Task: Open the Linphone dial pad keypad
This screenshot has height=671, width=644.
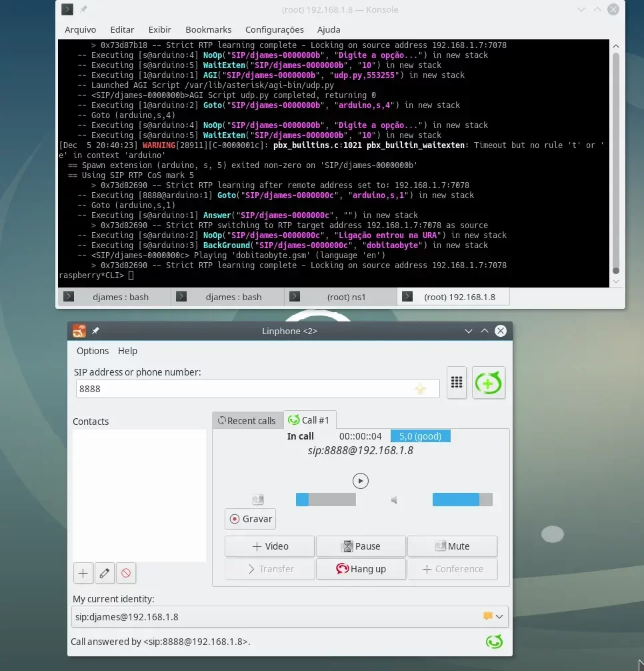Action: coord(456,383)
